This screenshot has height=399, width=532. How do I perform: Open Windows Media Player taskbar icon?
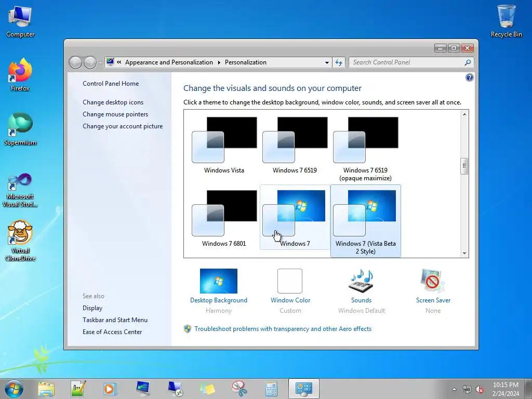click(x=110, y=389)
